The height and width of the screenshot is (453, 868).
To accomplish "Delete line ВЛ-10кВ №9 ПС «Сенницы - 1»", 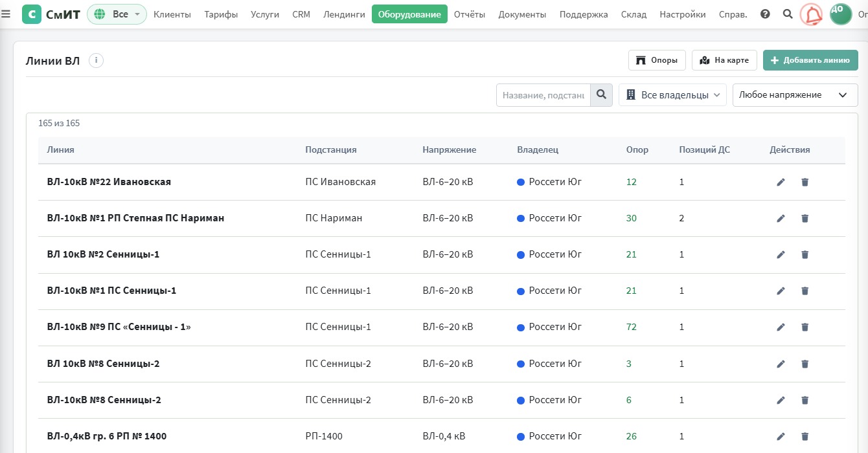I will [x=805, y=327].
